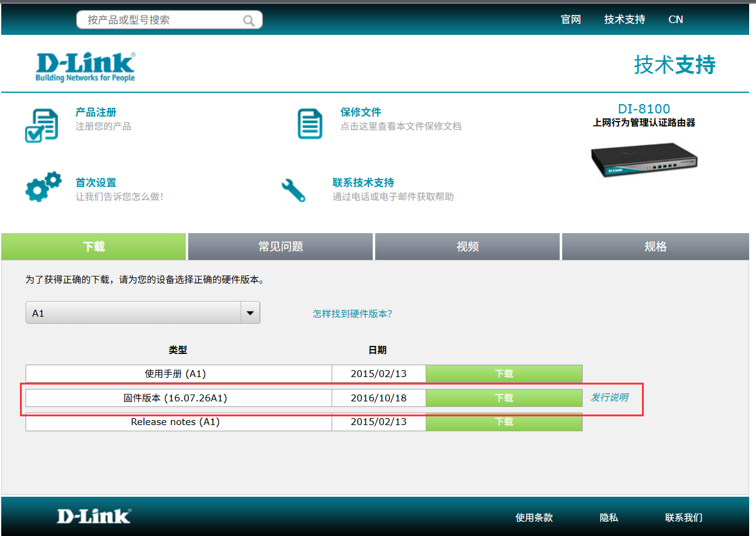Screen dimensions: 756x536
Task: Download the 使用手册 (A1) file
Action: (x=504, y=374)
